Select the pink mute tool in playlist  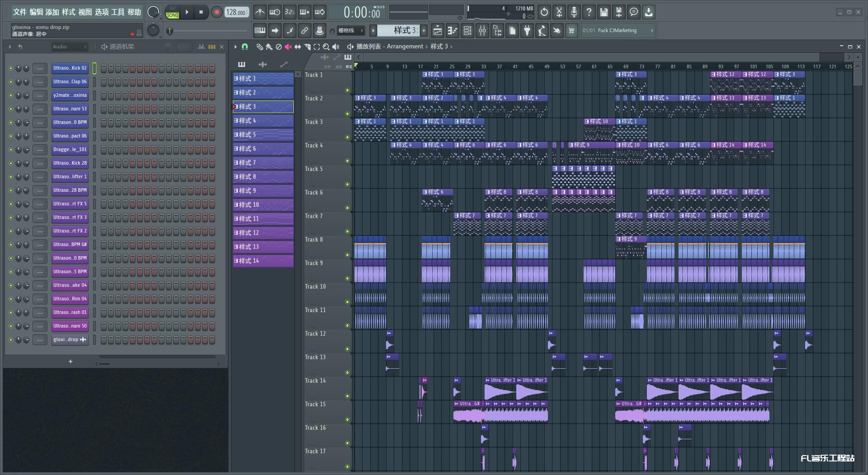pyautogui.click(x=288, y=47)
